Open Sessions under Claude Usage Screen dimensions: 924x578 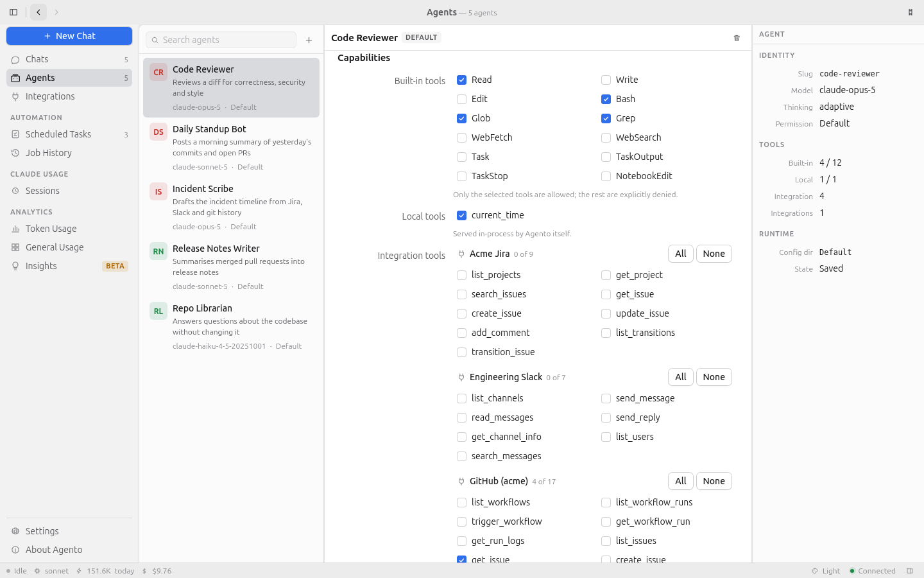click(x=69, y=191)
